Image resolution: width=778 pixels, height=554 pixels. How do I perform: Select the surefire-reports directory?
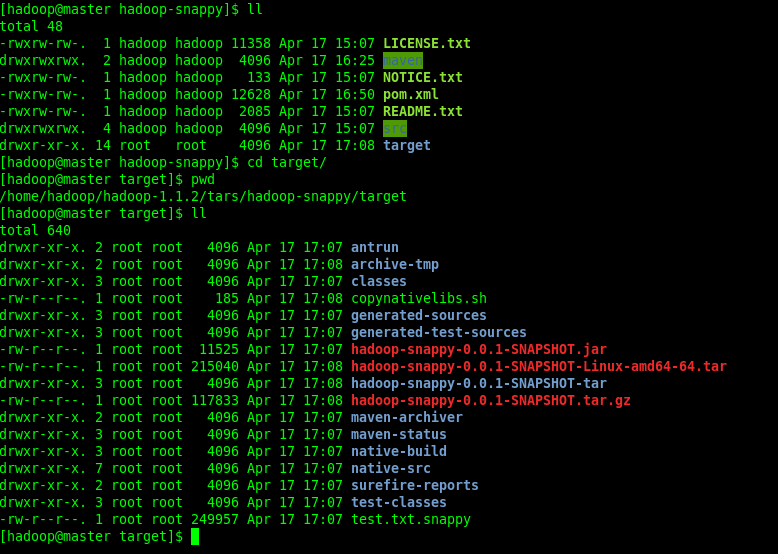coord(415,485)
